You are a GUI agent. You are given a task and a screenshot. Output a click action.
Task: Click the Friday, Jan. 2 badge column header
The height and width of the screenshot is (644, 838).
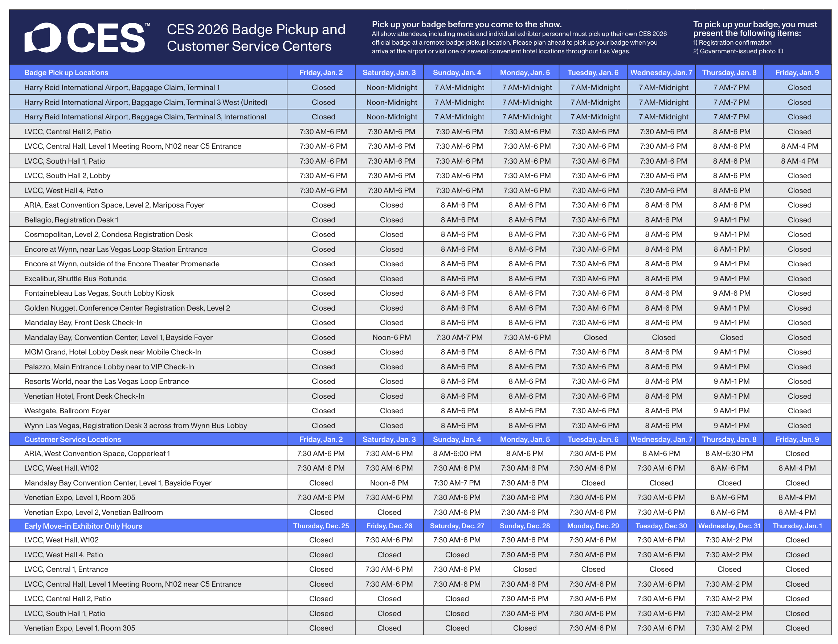coord(321,73)
